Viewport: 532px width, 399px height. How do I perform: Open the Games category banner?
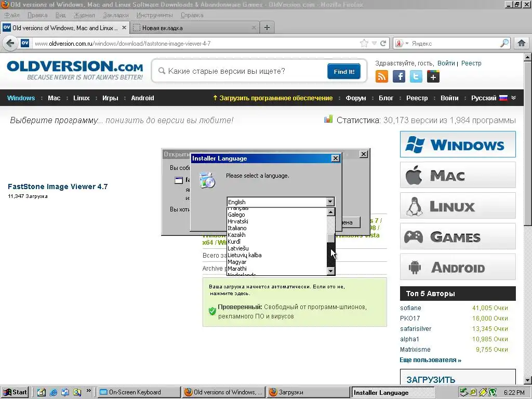(x=458, y=236)
